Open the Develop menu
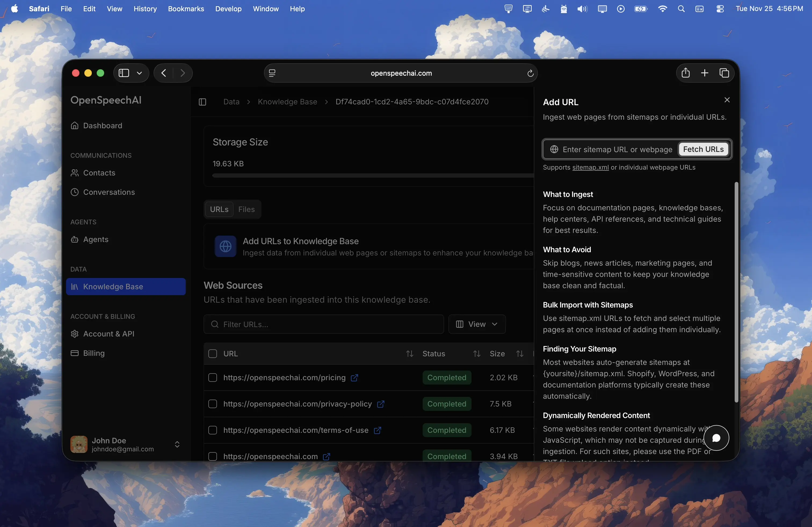 228,9
